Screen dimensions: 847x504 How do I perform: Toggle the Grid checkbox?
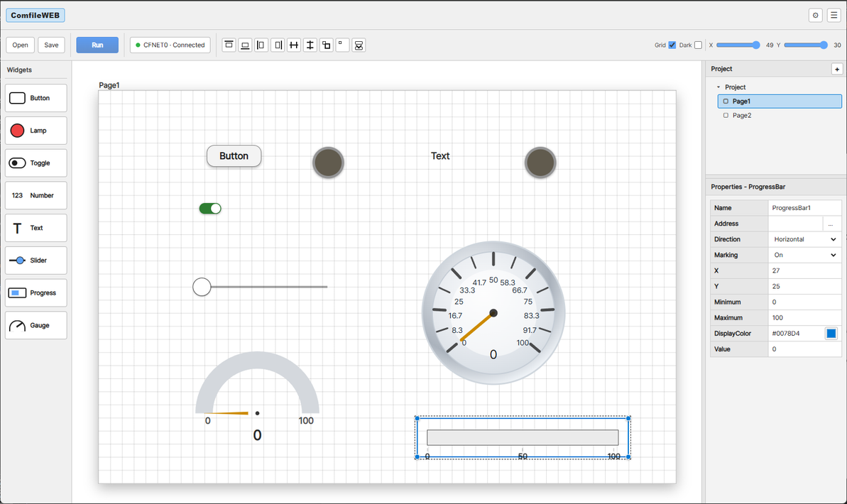(x=672, y=45)
